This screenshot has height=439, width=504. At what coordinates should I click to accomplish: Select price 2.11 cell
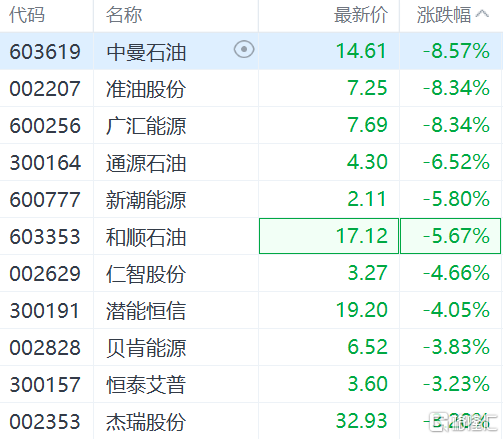tap(367, 199)
